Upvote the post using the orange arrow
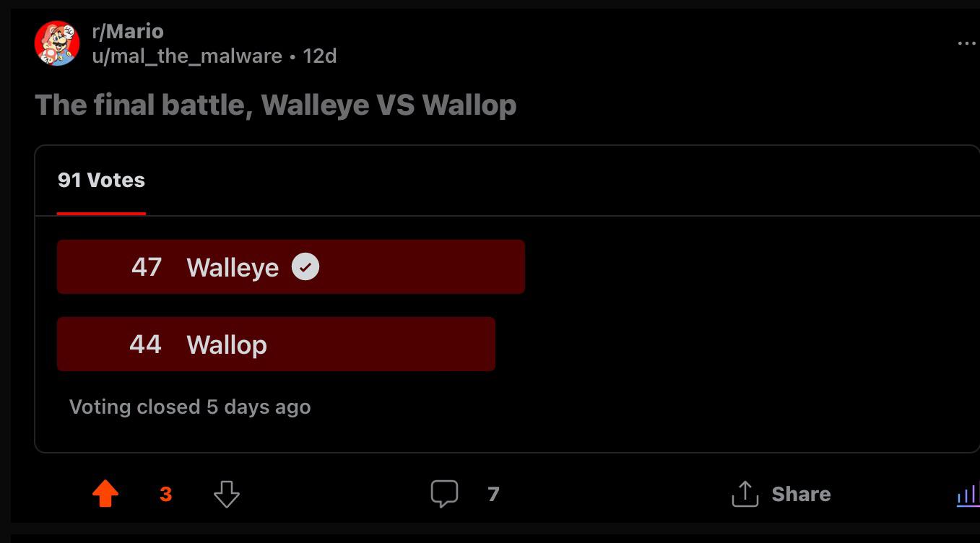The height and width of the screenshot is (543, 980). pyautogui.click(x=105, y=494)
